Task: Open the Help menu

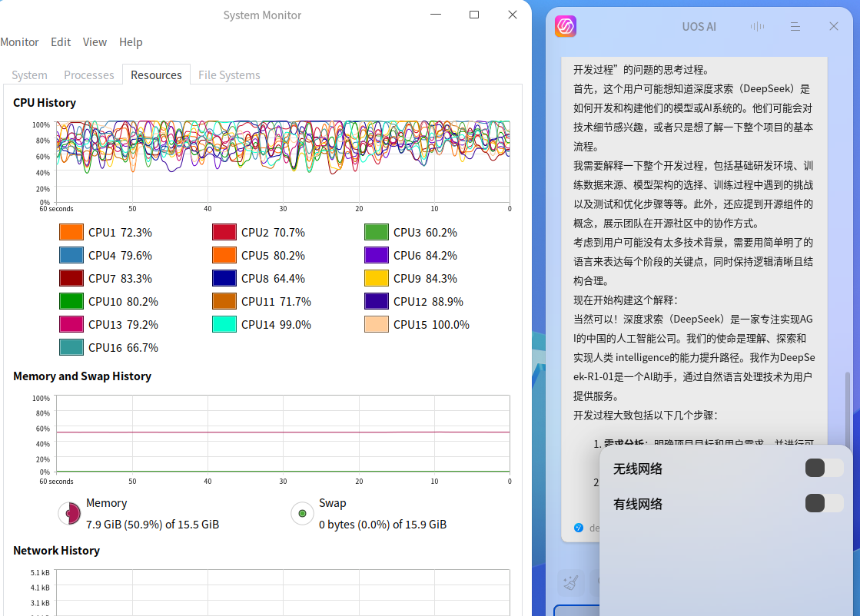Action: 131,42
